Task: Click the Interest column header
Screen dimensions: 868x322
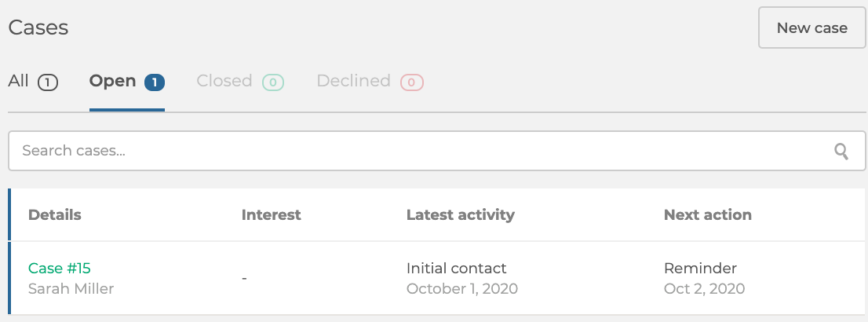Action: click(272, 215)
